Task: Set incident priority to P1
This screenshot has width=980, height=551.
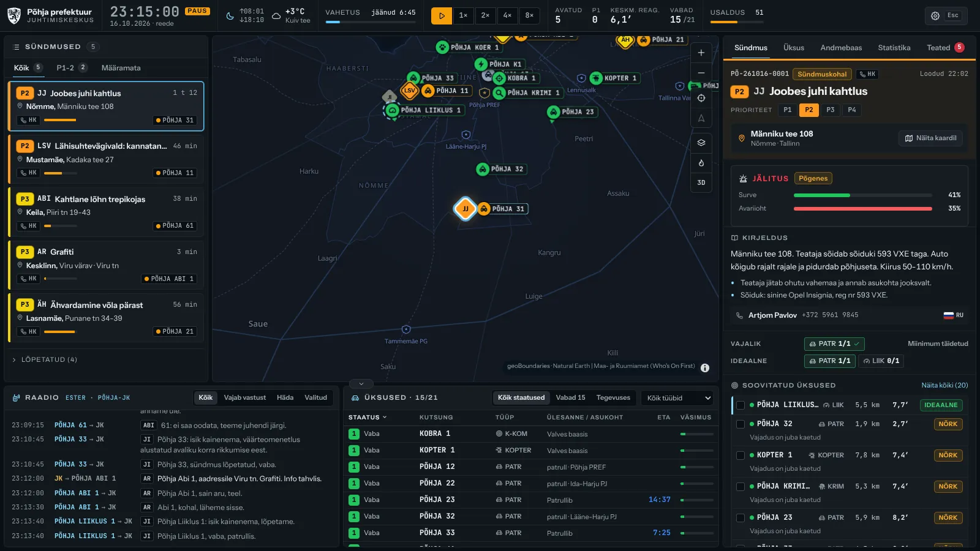Action: coord(788,110)
